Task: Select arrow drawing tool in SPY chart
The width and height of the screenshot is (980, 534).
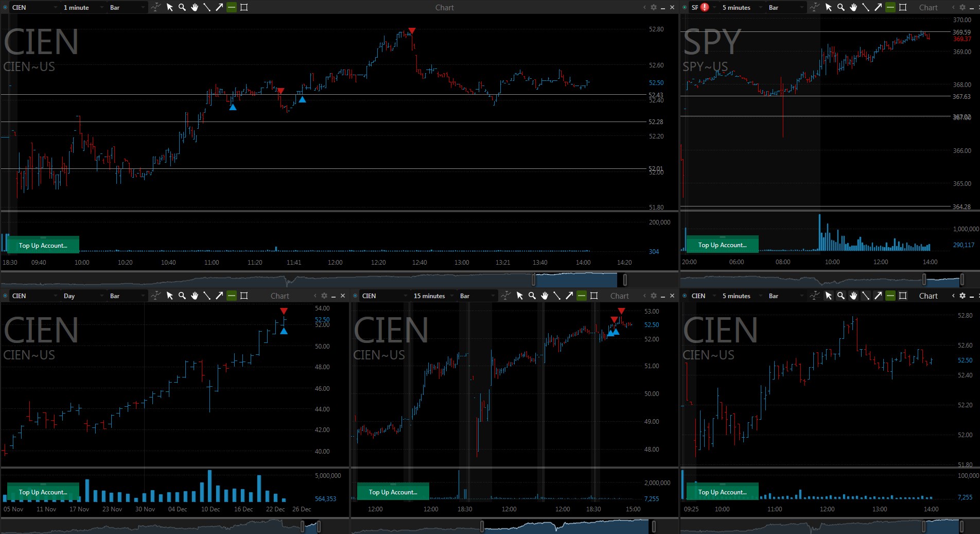Action: [x=878, y=7]
